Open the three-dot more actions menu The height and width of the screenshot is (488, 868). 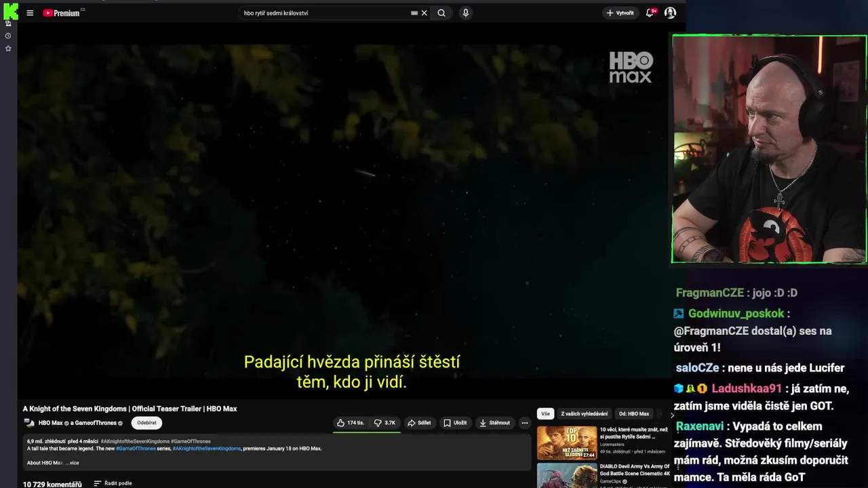(x=524, y=423)
